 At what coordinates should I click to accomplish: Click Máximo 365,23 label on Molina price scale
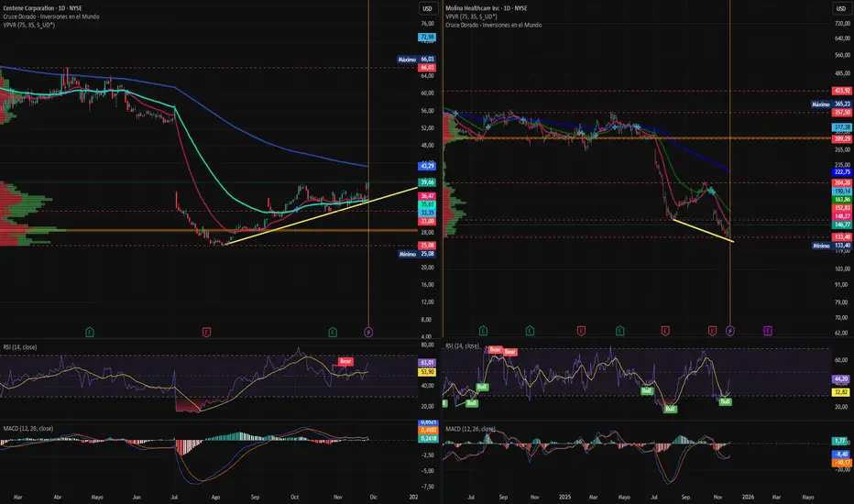click(x=831, y=104)
